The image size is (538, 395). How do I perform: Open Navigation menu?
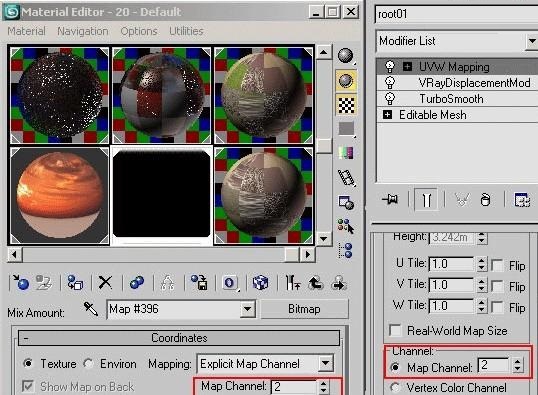[83, 31]
